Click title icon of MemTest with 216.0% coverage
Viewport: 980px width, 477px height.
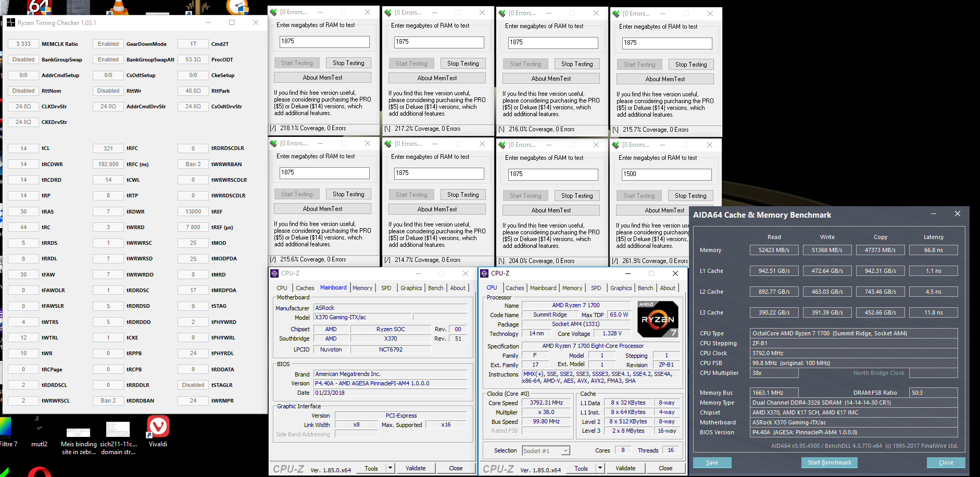(502, 13)
